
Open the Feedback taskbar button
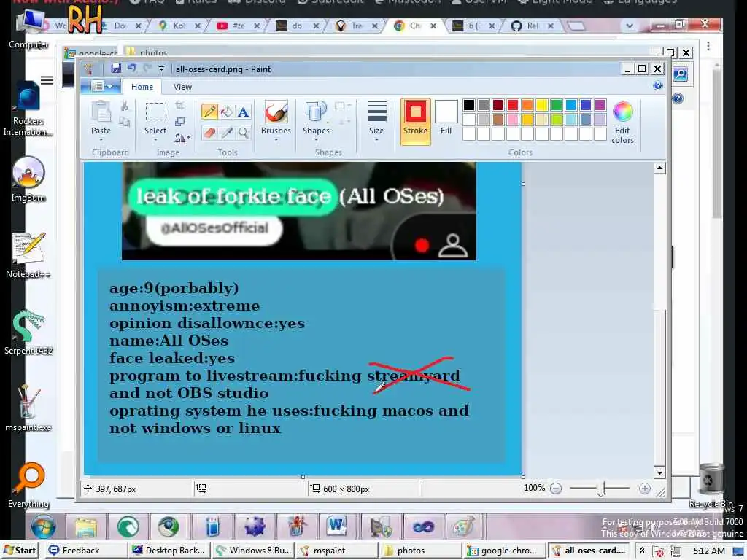86,551
